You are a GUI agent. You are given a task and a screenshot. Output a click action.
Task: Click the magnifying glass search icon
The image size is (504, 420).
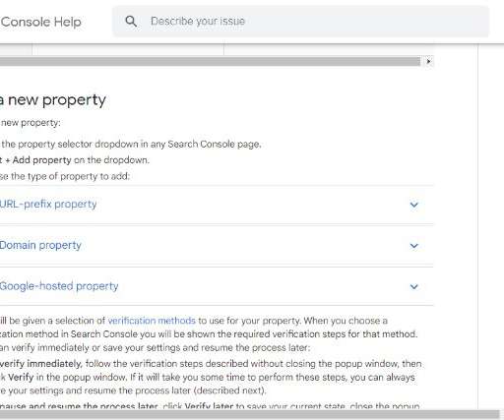tap(131, 22)
